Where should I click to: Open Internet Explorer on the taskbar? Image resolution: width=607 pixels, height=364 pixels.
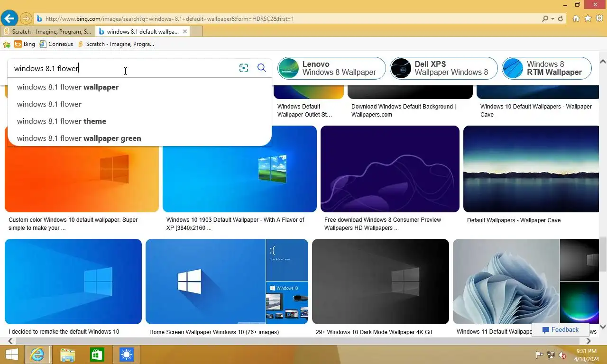[37, 355]
